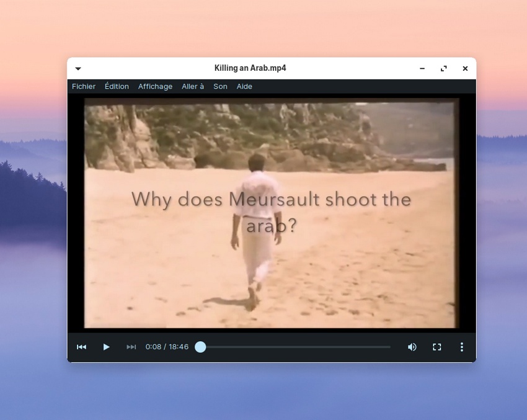Click the seek slider handle
Image resolution: width=527 pixels, height=420 pixels.
pyautogui.click(x=200, y=347)
